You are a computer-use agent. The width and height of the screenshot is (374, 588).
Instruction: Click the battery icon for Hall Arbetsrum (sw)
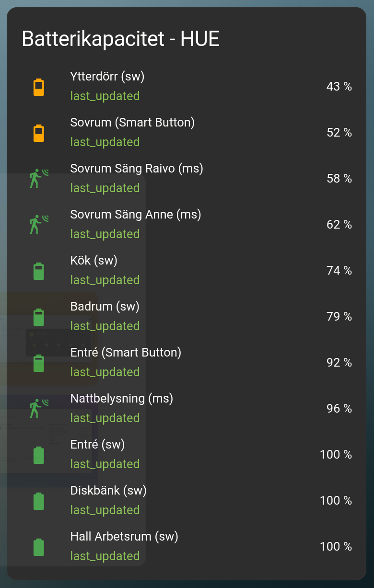pyautogui.click(x=39, y=547)
